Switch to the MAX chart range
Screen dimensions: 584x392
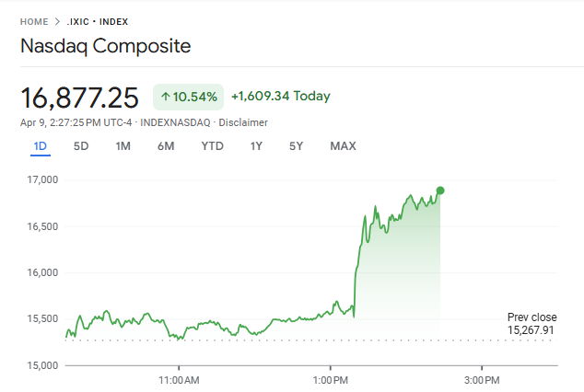[x=343, y=146]
